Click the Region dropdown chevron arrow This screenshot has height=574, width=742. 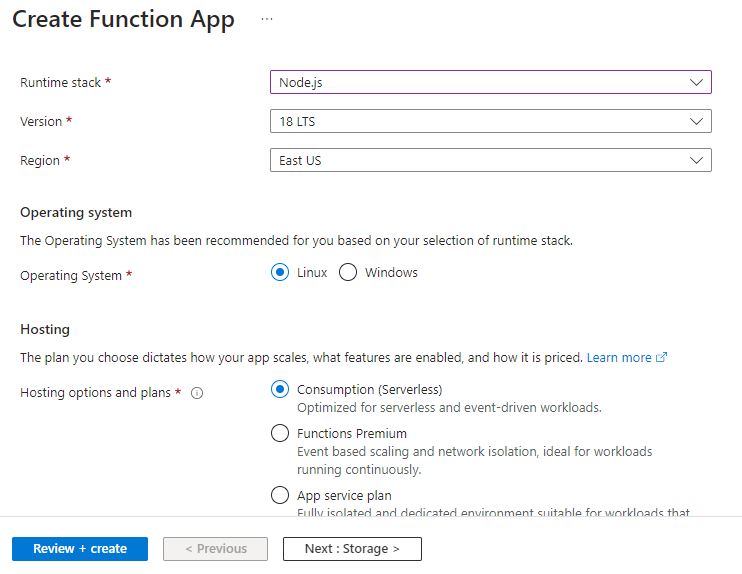[x=697, y=160]
